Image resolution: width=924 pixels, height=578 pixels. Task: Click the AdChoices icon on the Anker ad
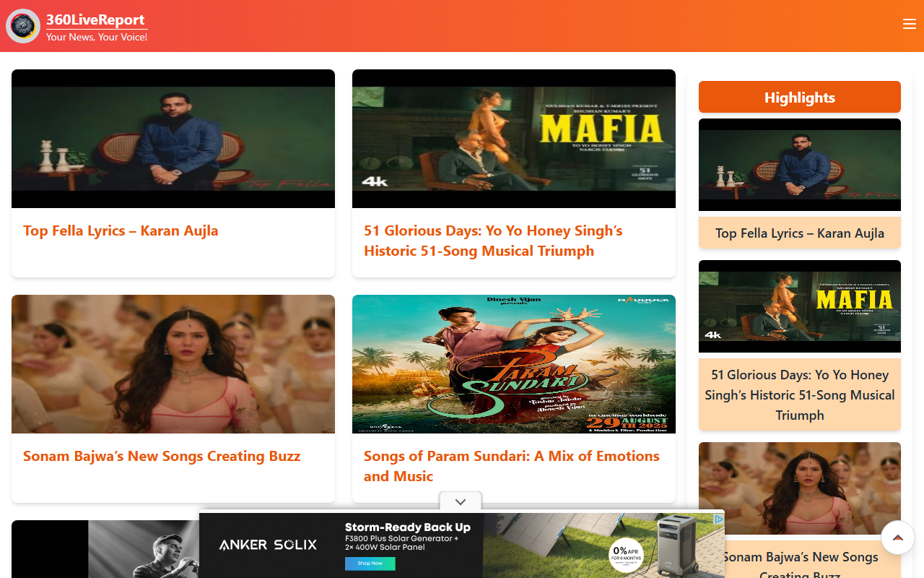[x=719, y=519]
